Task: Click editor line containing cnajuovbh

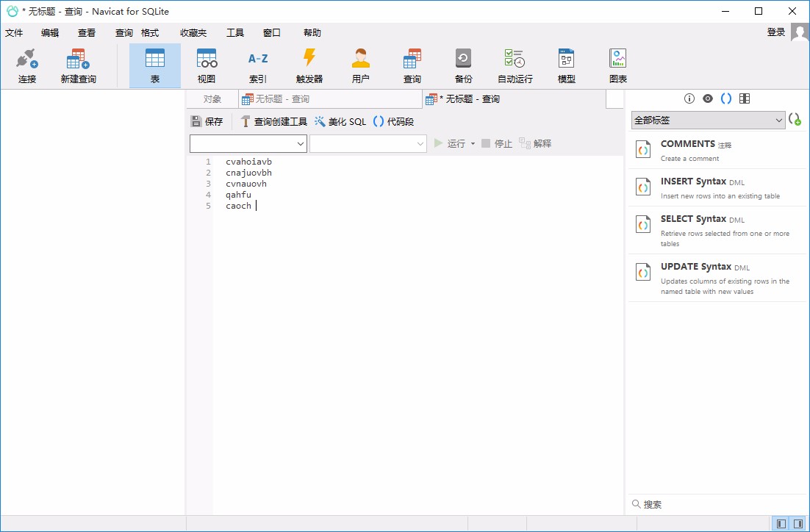Action: pos(248,173)
